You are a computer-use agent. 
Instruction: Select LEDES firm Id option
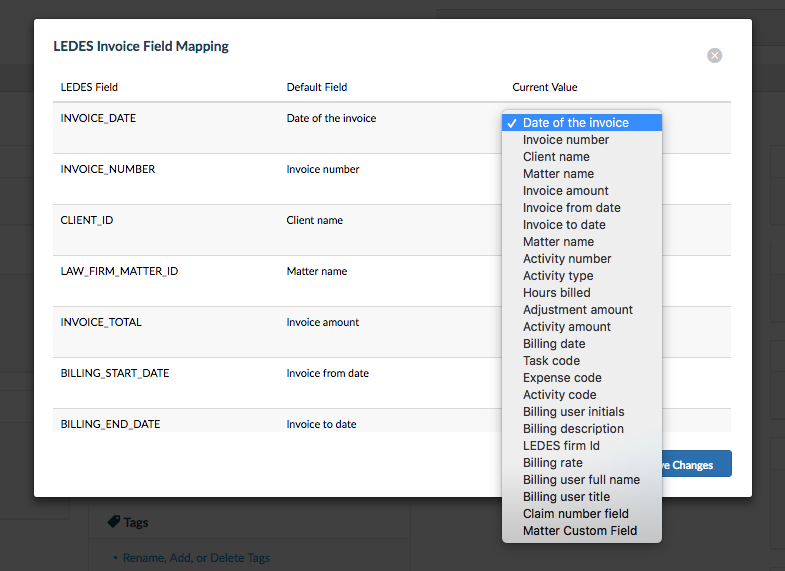[x=561, y=446]
